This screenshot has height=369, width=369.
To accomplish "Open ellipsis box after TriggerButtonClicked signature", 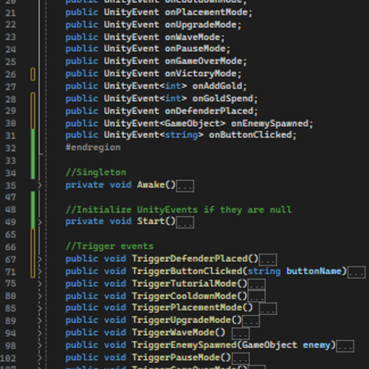I will 356,272.
